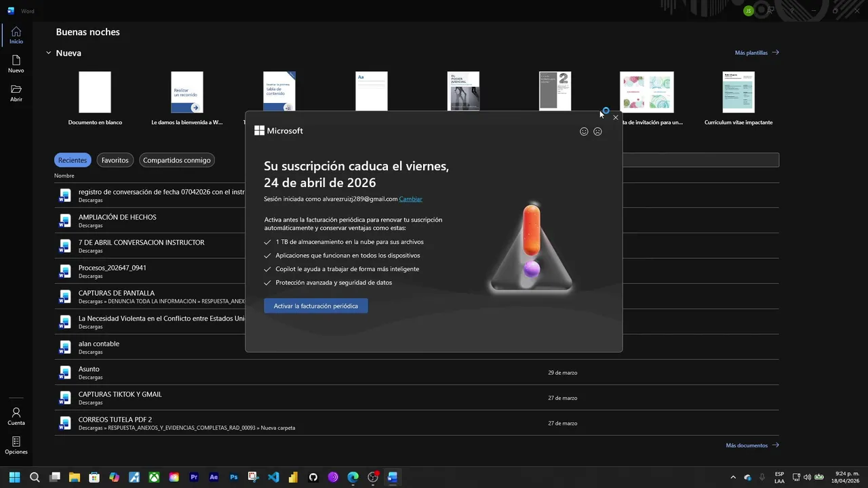Open OBS Studio from taskbar
This screenshot has height=488, width=868.
[x=373, y=477]
